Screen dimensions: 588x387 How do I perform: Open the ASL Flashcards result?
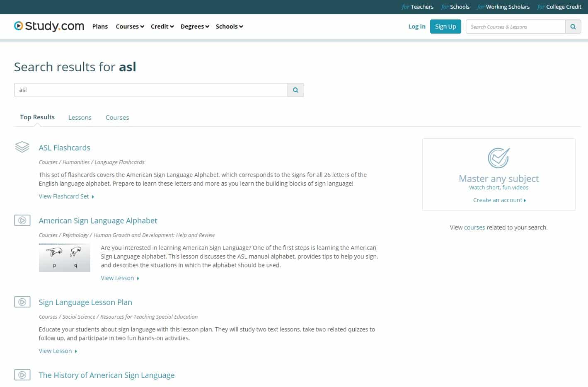[x=64, y=148]
